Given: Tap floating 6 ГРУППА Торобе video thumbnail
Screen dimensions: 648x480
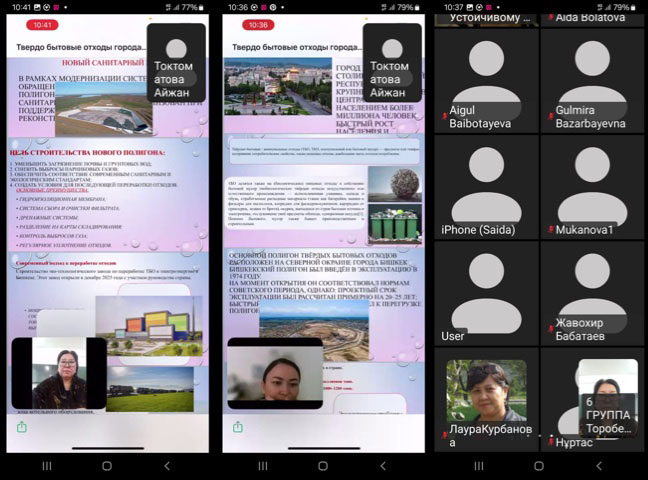Looking at the screenshot, I should [x=607, y=398].
